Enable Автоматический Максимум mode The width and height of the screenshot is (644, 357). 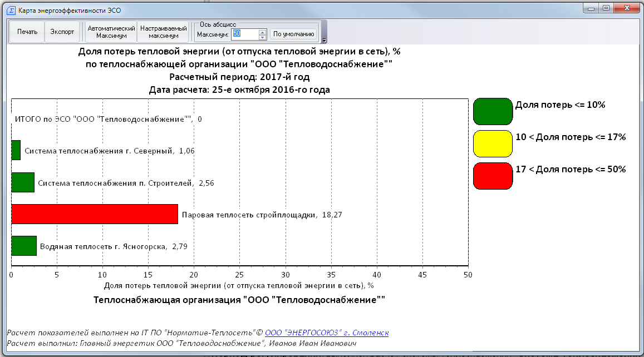pos(111,32)
